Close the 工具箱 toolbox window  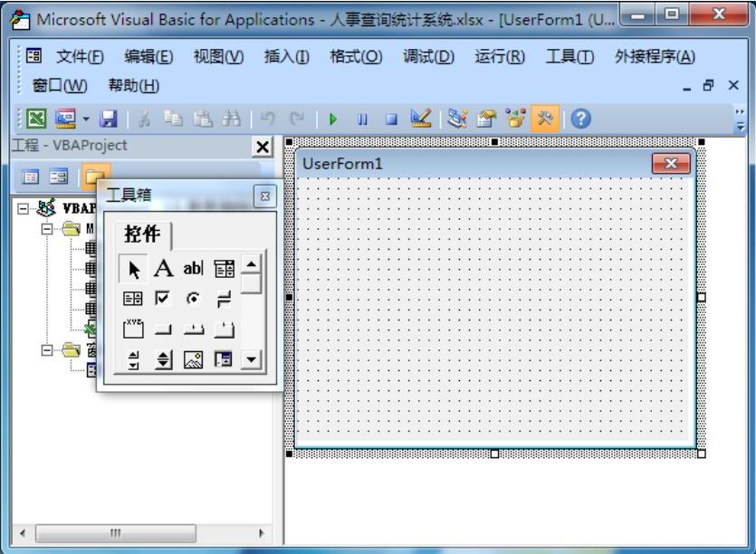264,196
